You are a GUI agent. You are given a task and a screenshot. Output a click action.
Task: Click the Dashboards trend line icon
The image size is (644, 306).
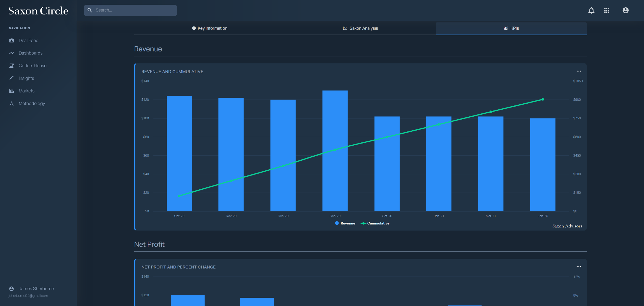click(12, 53)
